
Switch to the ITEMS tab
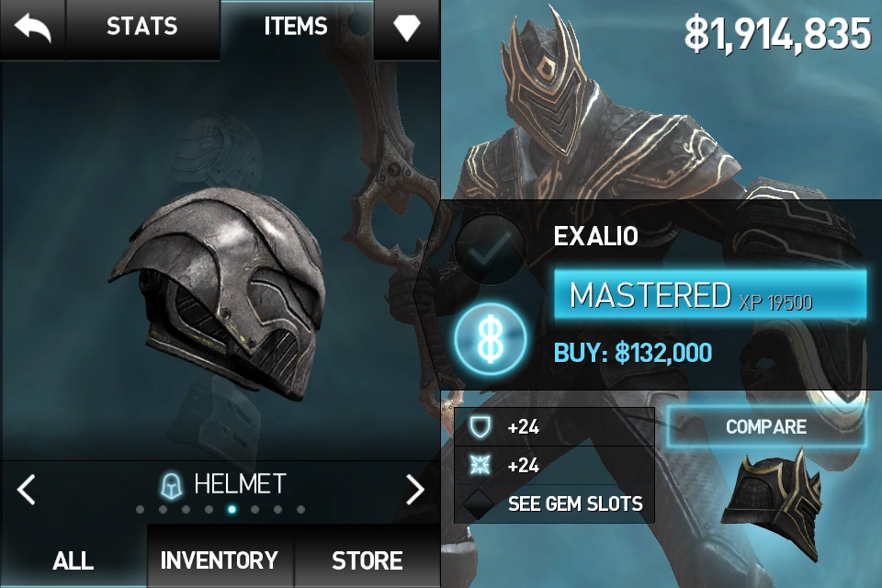[297, 27]
